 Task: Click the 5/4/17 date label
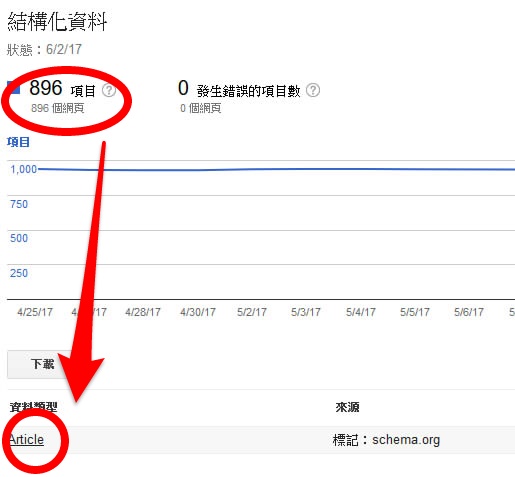pyautogui.click(x=361, y=312)
